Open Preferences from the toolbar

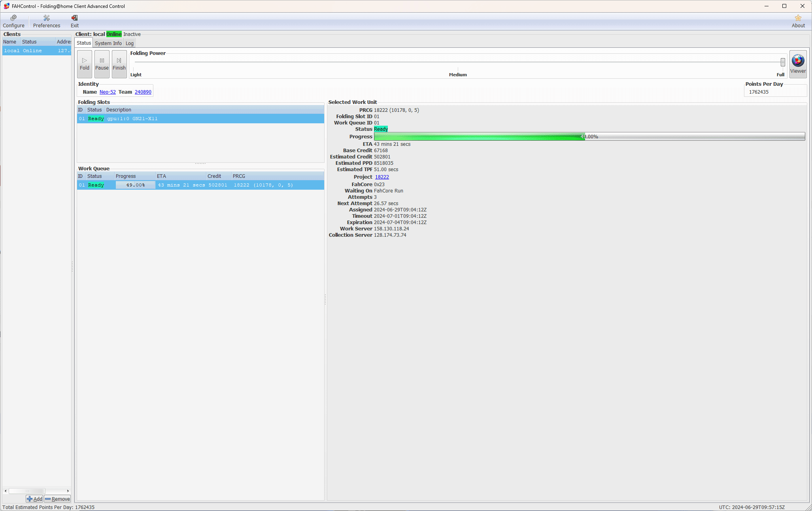[47, 21]
